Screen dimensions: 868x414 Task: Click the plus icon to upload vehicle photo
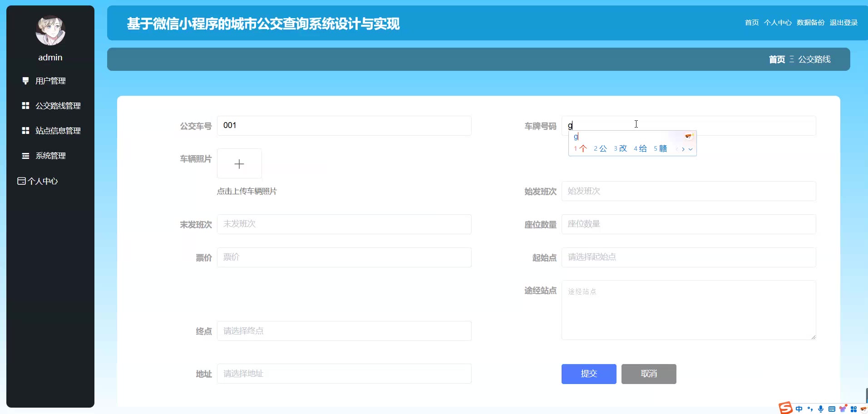239,164
